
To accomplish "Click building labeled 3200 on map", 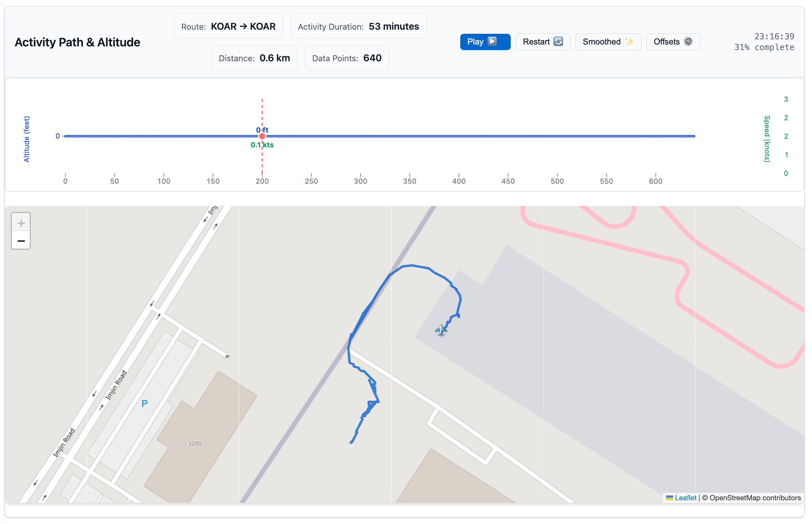I will [x=195, y=443].
